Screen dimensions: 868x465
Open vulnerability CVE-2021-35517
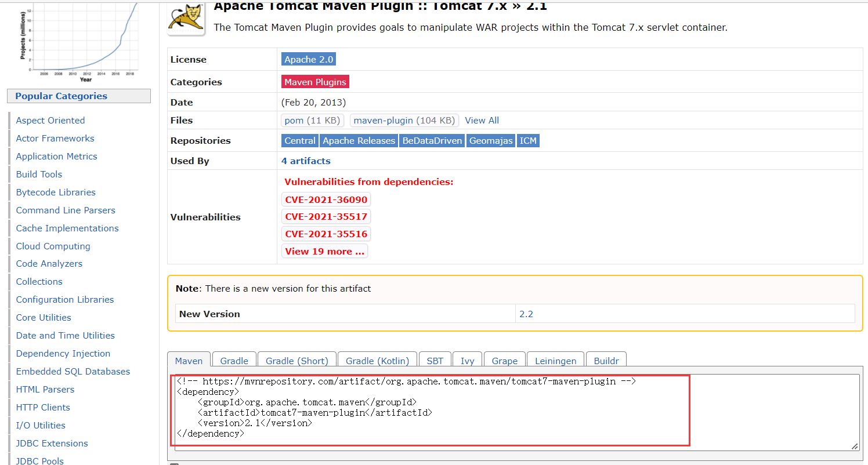(x=326, y=217)
